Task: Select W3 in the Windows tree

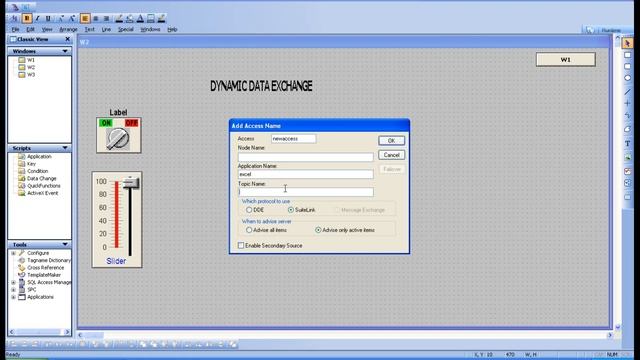Action: point(31,75)
